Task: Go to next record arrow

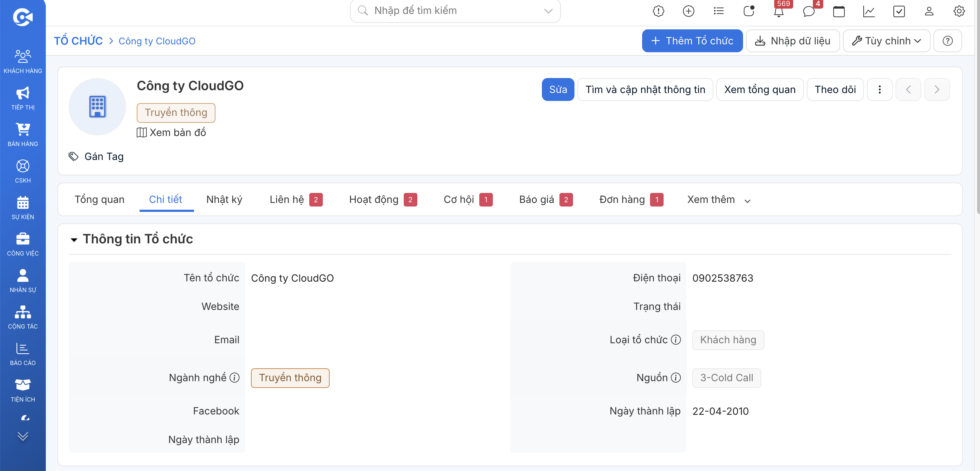Action: 937,89
